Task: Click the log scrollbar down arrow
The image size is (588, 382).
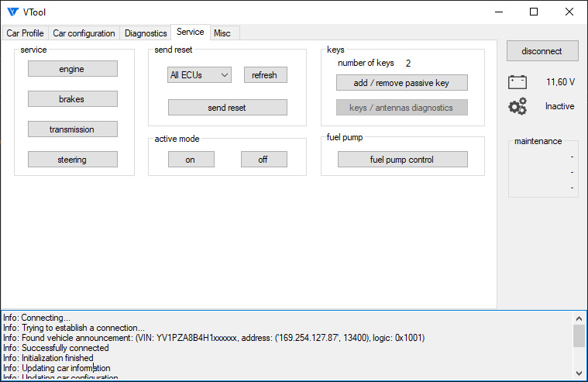Action: pyautogui.click(x=579, y=373)
